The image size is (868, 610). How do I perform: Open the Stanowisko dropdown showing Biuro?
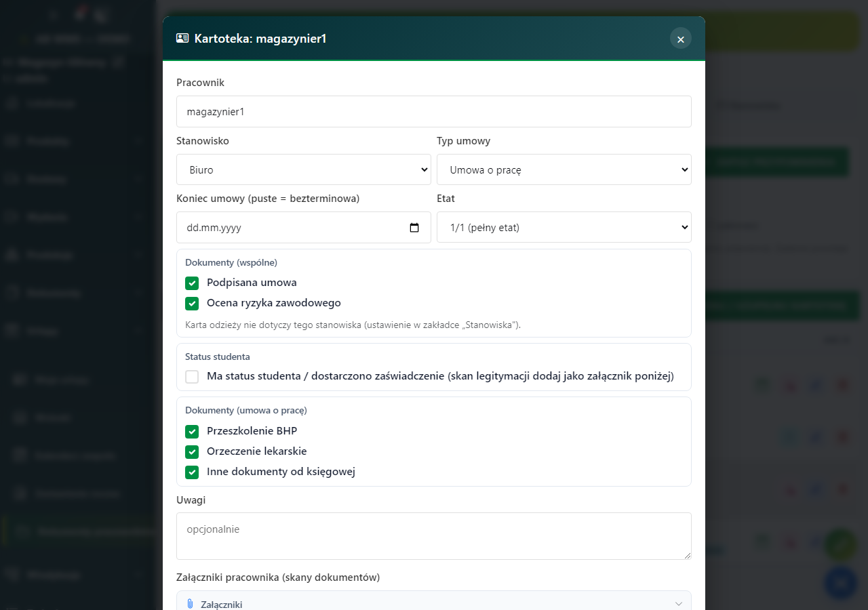(x=304, y=169)
